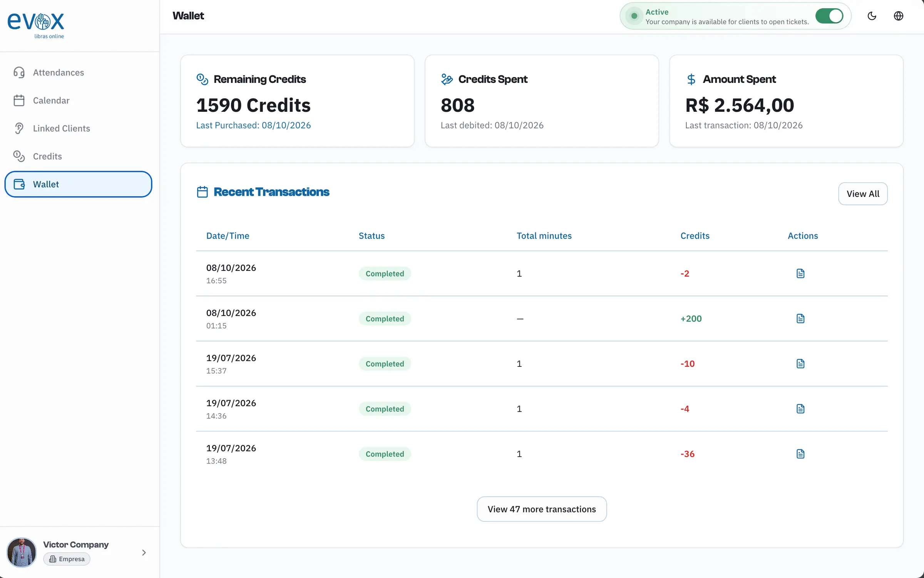
Task: Click the Attendances headset icon
Action: tap(19, 72)
